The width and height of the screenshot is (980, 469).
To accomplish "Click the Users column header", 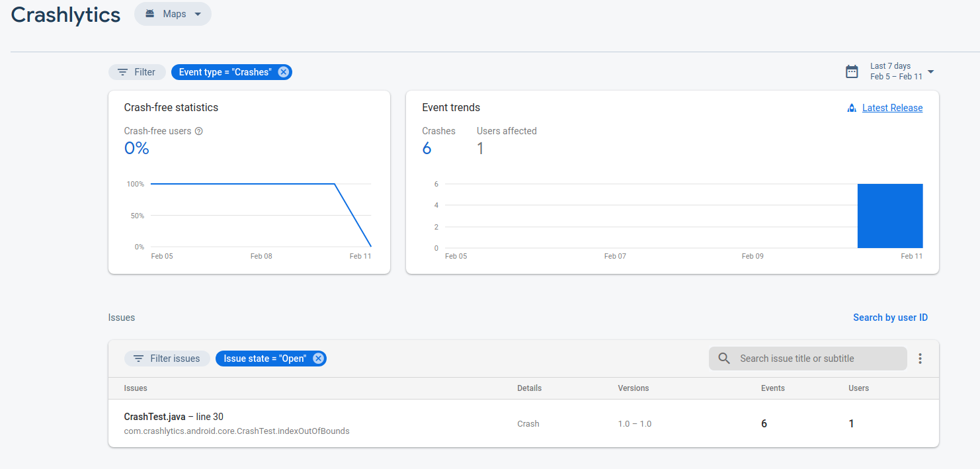I will click(x=858, y=388).
